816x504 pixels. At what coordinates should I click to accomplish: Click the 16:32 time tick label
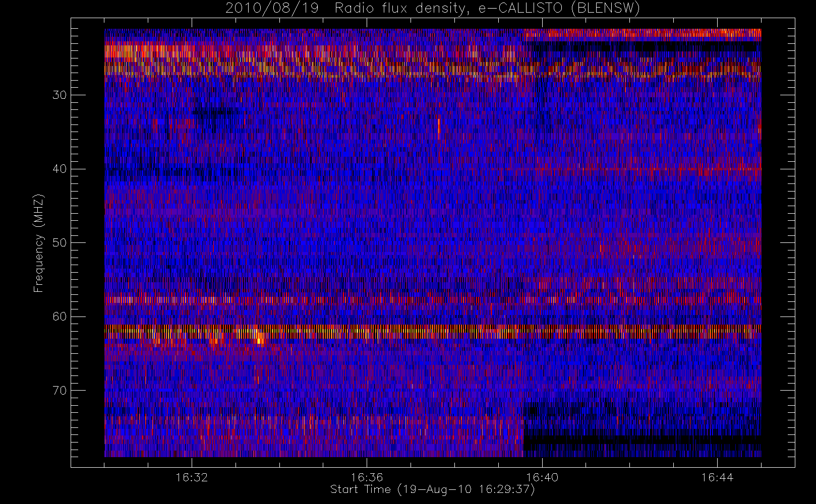coord(192,477)
